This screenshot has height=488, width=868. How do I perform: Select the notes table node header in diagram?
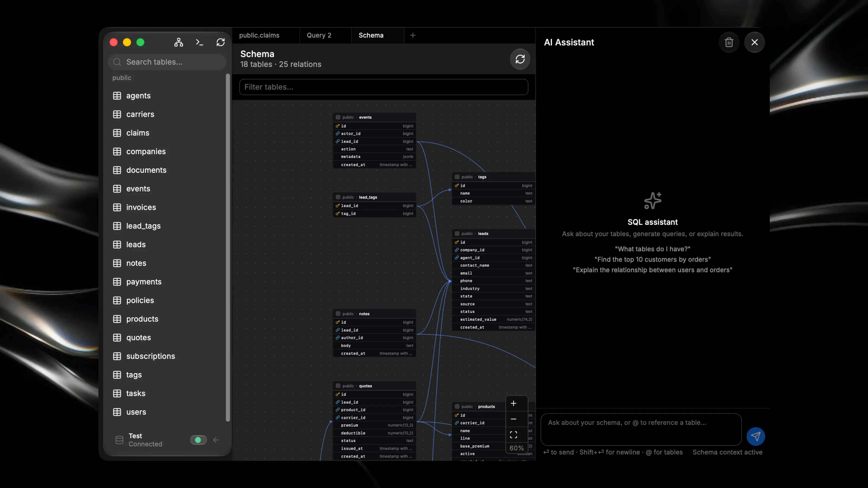pyautogui.click(x=374, y=314)
